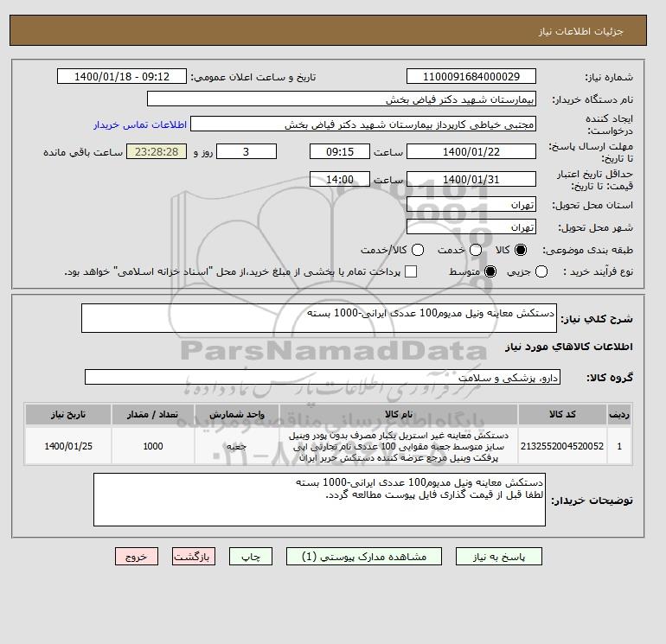666x644 pixels.
Task: Click delivery city field تهران
Action: [x=471, y=227]
